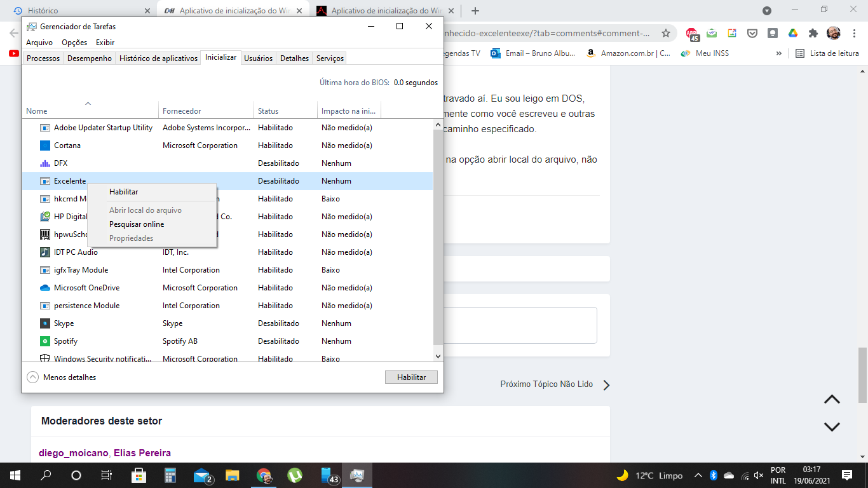Bookmark page with the star icon
Viewport: 868px width, 488px height.
666,33
